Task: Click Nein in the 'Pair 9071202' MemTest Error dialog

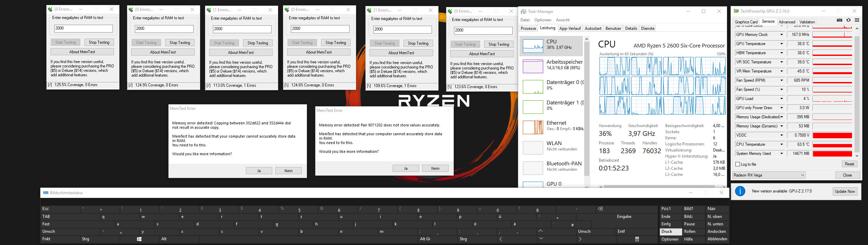Action: coord(435,168)
